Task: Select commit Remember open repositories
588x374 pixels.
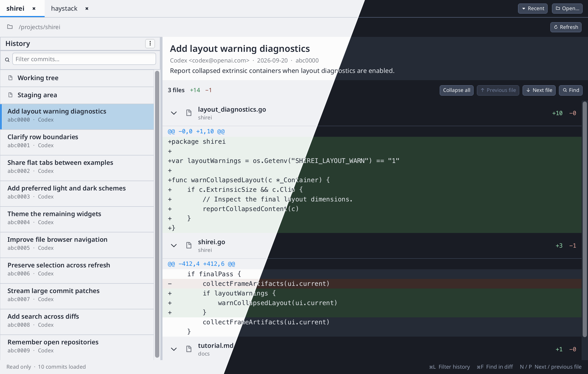Action: [77, 347]
